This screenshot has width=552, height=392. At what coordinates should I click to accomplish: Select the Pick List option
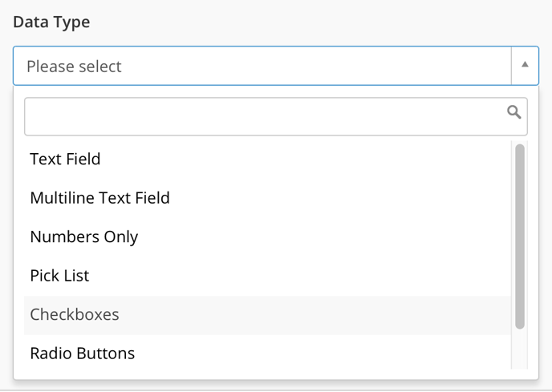coord(59,276)
